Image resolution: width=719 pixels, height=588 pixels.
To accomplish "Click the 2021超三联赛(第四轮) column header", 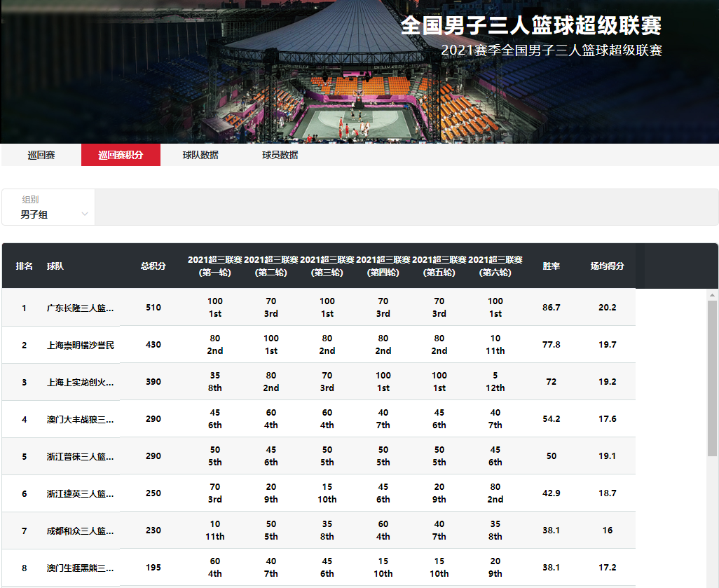I will [x=383, y=266].
